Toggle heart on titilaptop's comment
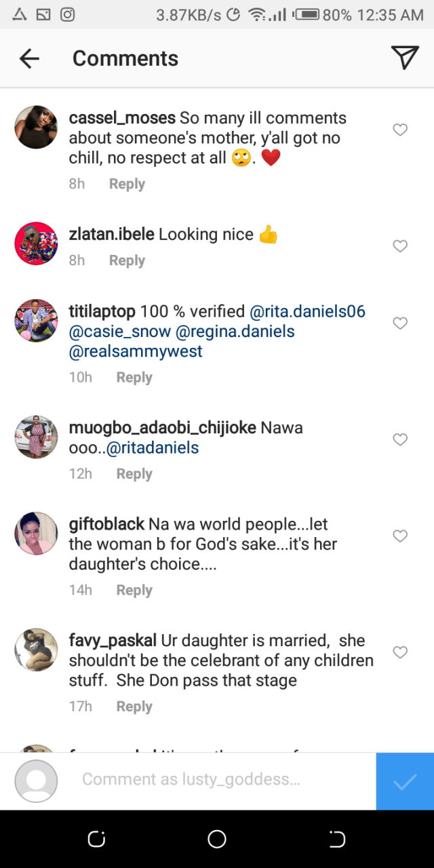434x868 pixels. [400, 323]
